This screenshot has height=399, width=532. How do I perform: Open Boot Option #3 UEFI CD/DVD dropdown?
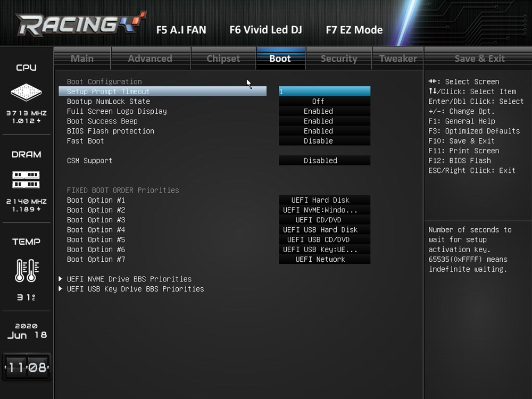coord(325,220)
